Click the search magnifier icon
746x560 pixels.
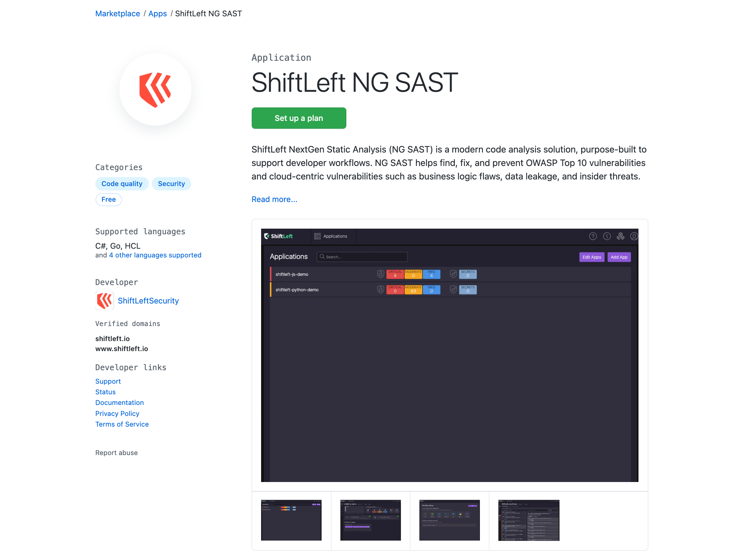[x=322, y=257]
